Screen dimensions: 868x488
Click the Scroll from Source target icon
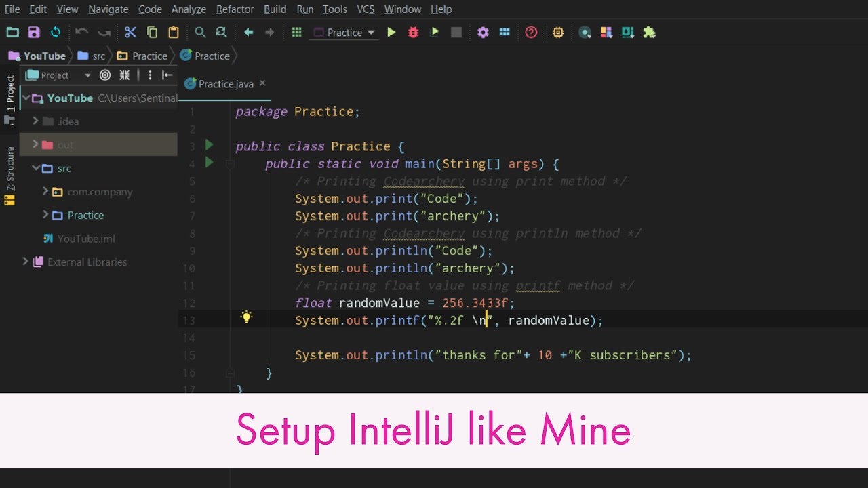(x=105, y=75)
